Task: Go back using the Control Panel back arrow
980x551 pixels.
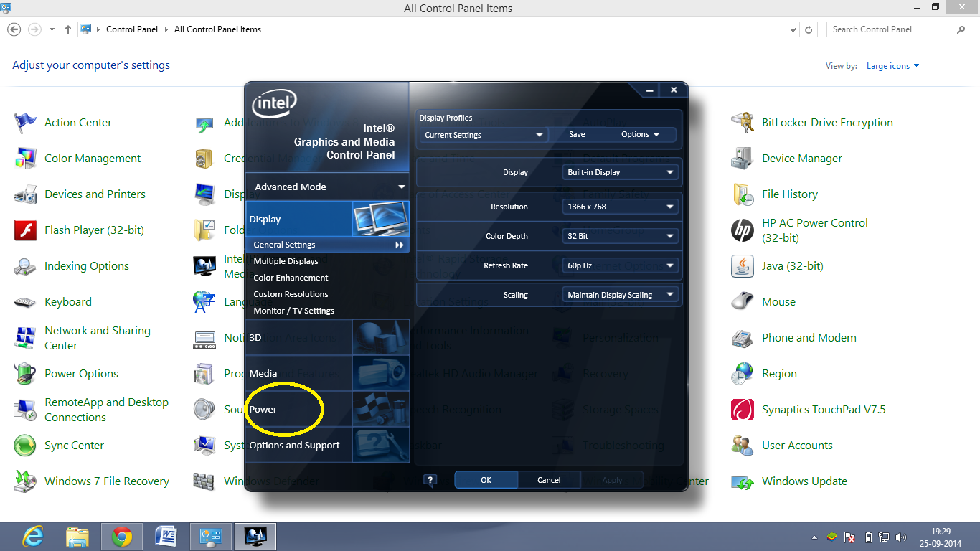Action: 14,29
